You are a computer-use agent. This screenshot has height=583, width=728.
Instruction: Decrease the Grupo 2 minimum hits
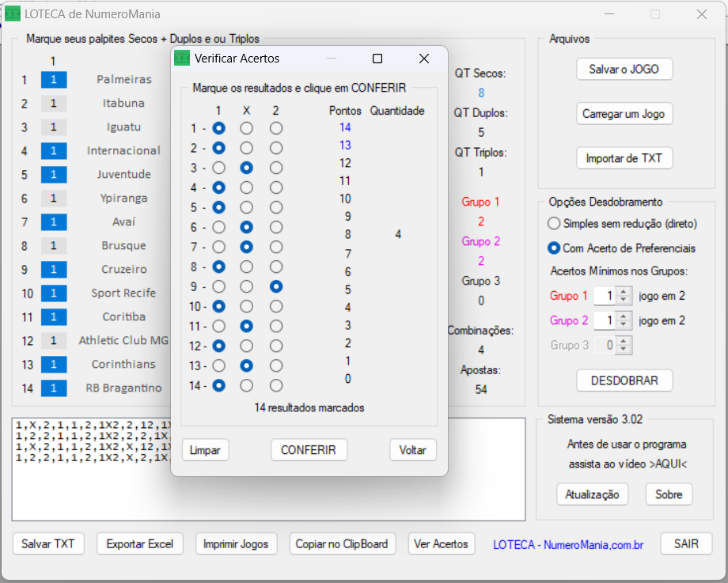pyautogui.click(x=624, y=325)
